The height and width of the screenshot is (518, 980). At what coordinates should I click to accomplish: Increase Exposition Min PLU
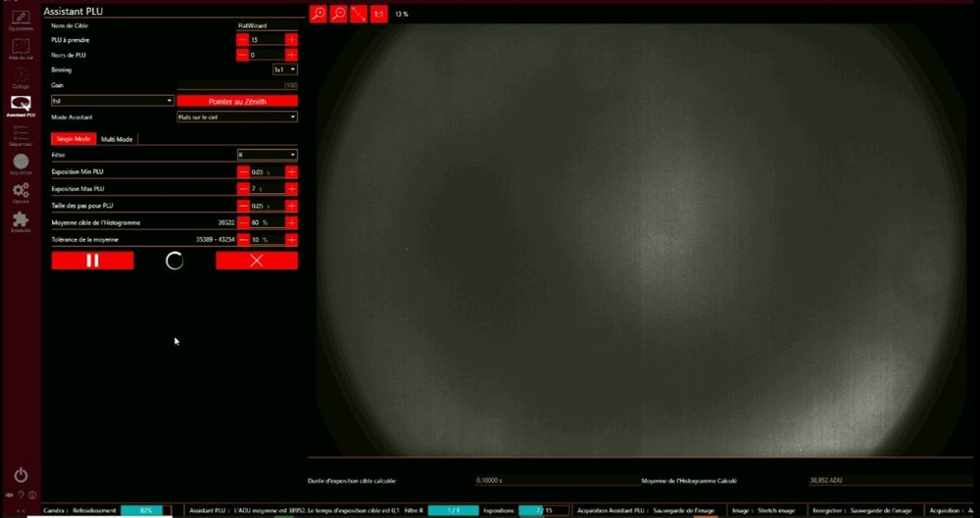tap(291, 171)
